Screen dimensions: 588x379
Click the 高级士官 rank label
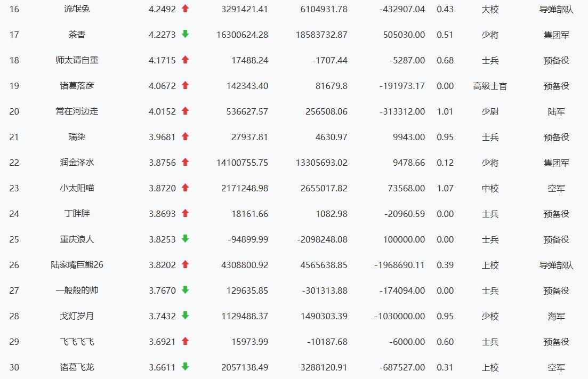point(490,86)
